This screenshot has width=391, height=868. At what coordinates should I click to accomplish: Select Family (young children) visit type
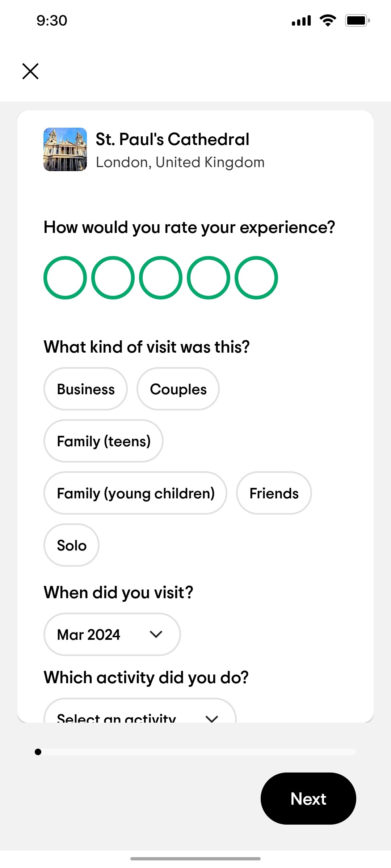(x=135, y=493)
